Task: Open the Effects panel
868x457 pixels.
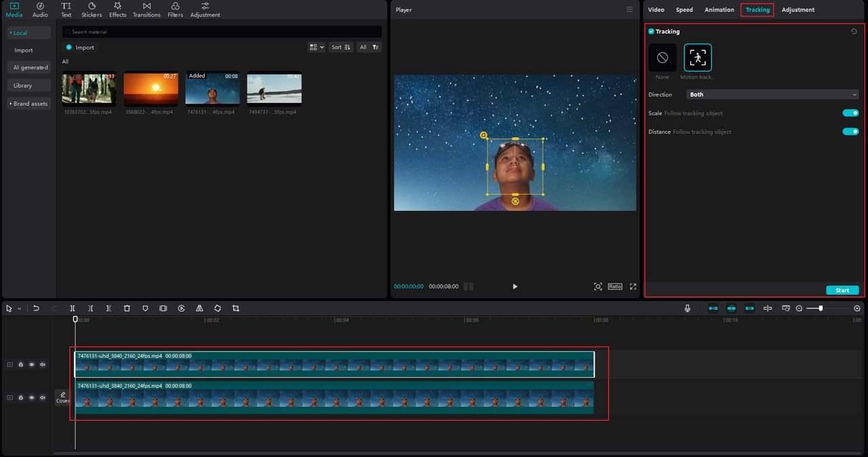Action: (118, 9)
